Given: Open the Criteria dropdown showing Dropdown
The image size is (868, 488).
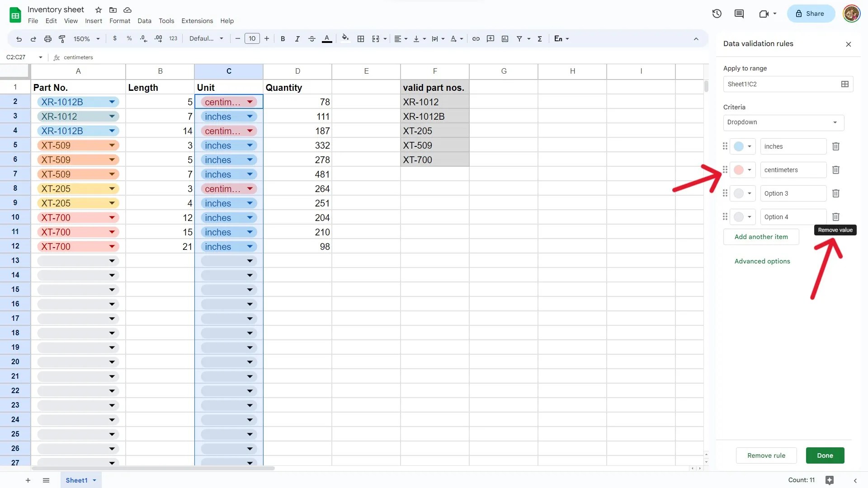Looking at the screenshot, I should 782,122.
